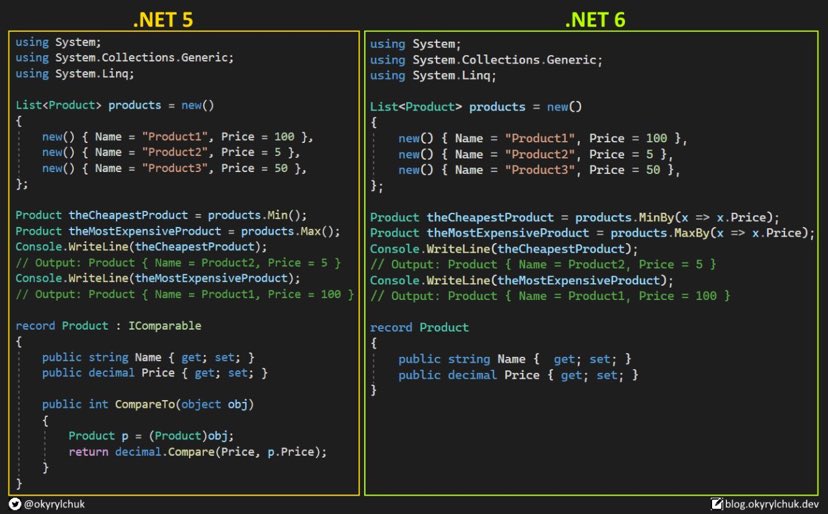Select the "Product1" line in the .NET 6 panel
The width and height of the screenshot is (828, 514).
pyautogui.click(x=543, y=138)
